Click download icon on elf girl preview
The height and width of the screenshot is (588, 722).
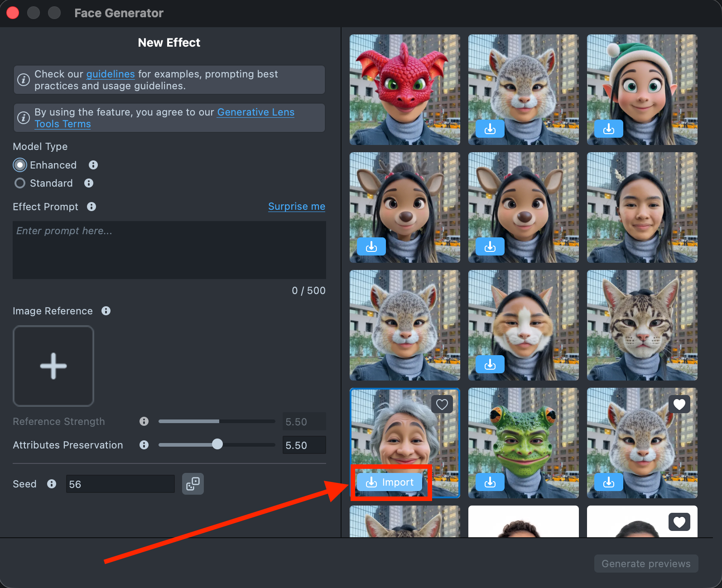pos(608,129)
